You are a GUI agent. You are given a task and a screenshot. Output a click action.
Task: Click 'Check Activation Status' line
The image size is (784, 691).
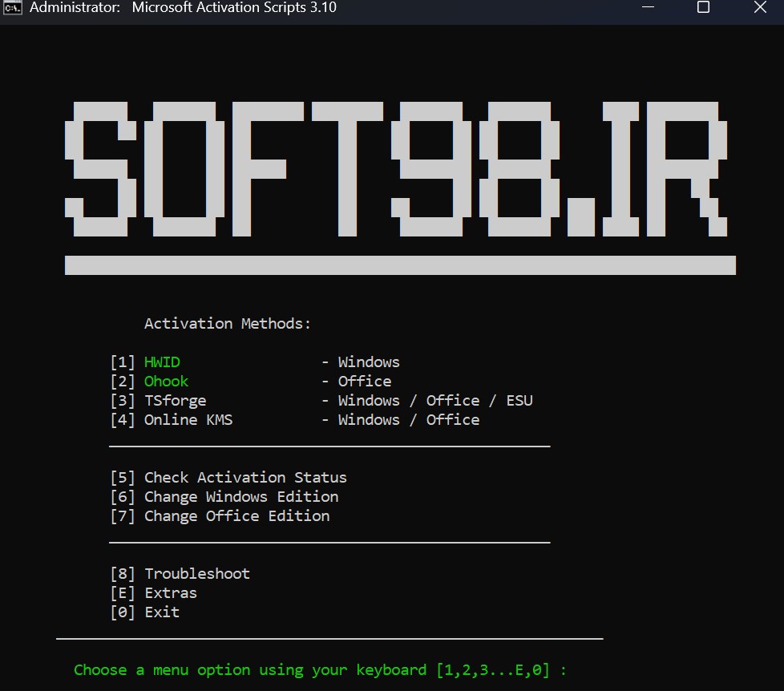pos(245,478)
